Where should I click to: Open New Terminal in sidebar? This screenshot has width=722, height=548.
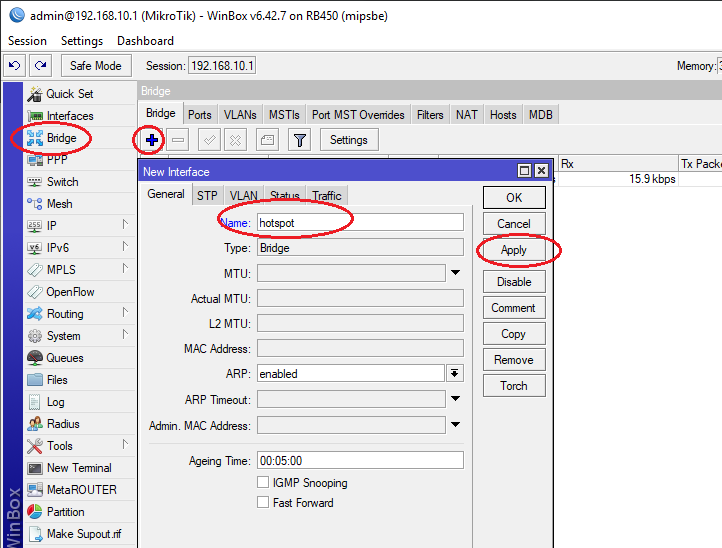tap(80, 468)
